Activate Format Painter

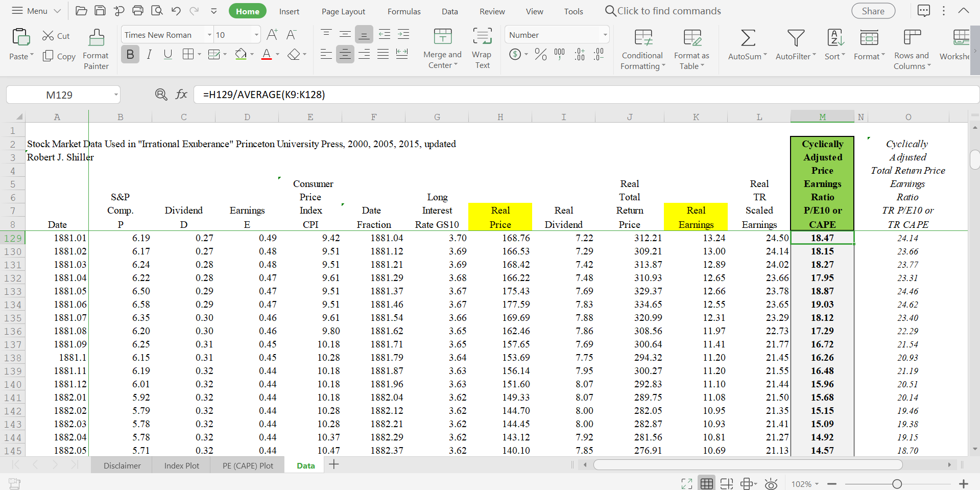(x=96, y=50)
